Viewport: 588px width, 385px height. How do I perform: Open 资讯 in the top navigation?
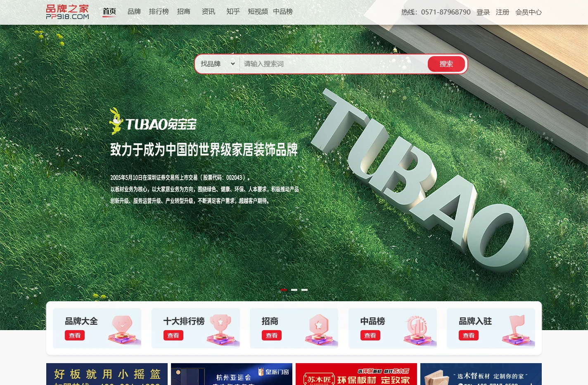pyautogui.click(x=209, y=12)
